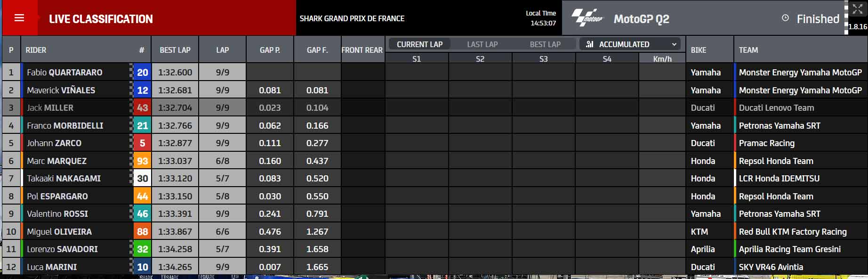The image size is (868, 279).
Task: Click the green number 32 badge
Action: [x=142, y=249]
